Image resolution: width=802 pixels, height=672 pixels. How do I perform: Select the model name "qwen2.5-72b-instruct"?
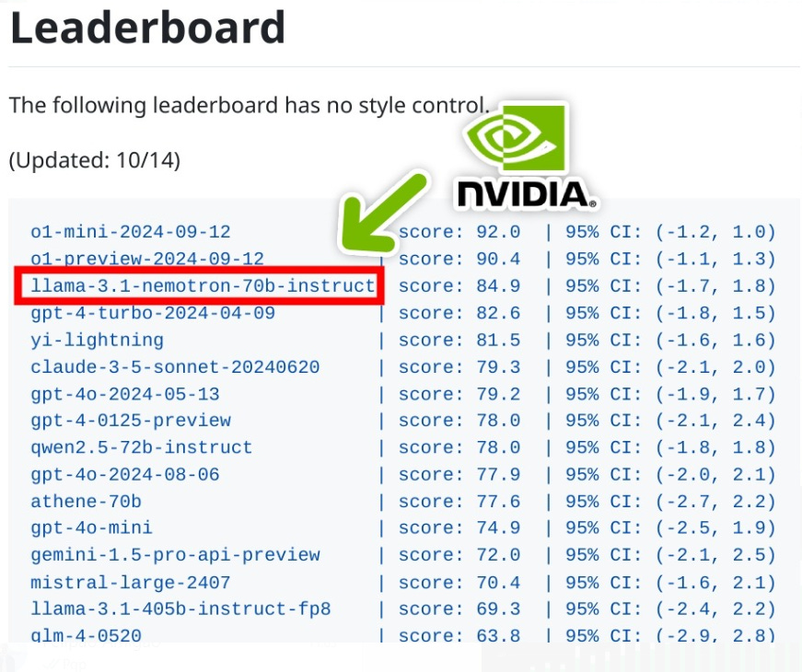point(142,447)
